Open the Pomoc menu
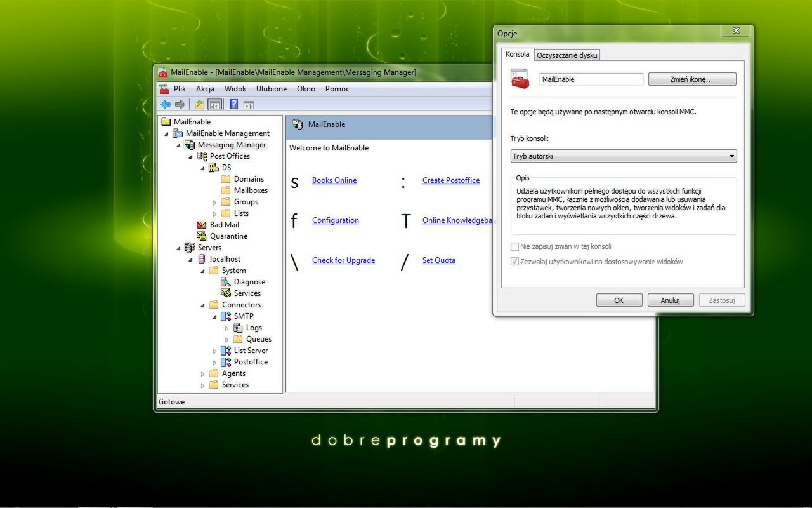This screenshot has width=812, height=508. click(337, 89)
